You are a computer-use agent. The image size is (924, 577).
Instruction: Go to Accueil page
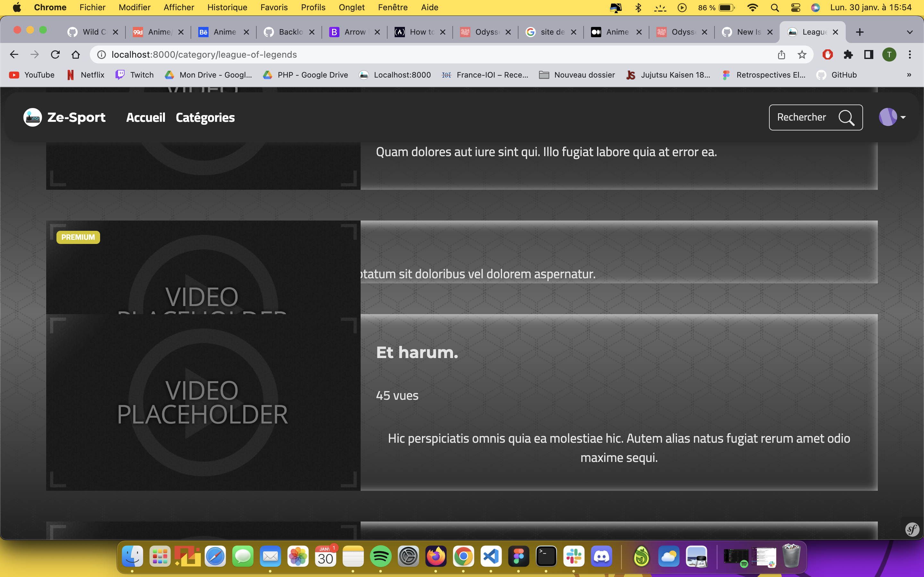tap(145, 117)
